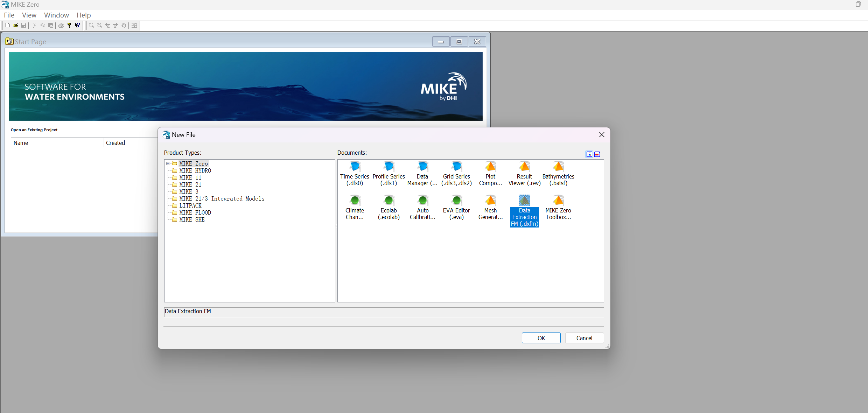This screenshot has height=413, width=868.
Task: Click the Cut scissors icon
Action: 34,25
